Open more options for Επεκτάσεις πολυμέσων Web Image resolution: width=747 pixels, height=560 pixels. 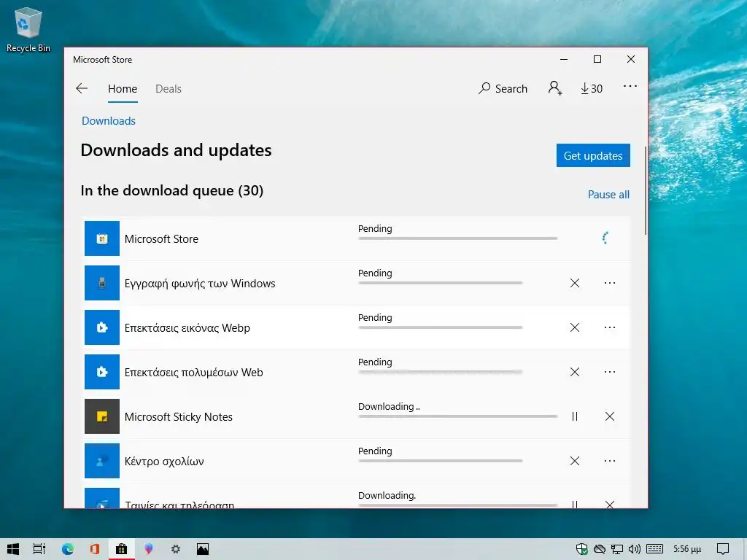(x=610, y=372)
